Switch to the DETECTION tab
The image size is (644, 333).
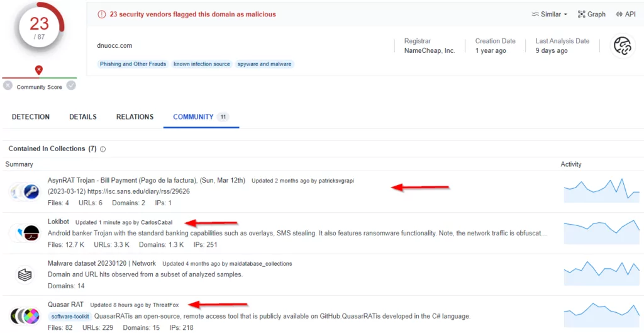tap(31, 116)
